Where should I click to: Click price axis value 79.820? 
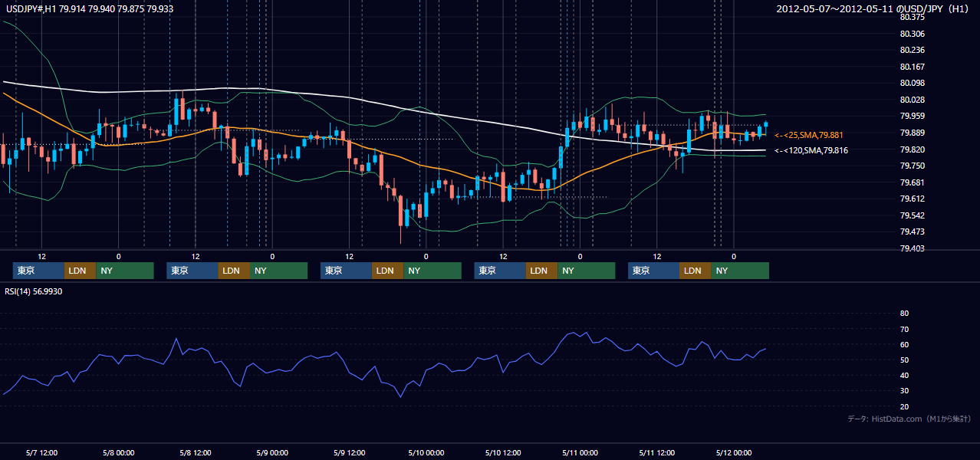912,149
